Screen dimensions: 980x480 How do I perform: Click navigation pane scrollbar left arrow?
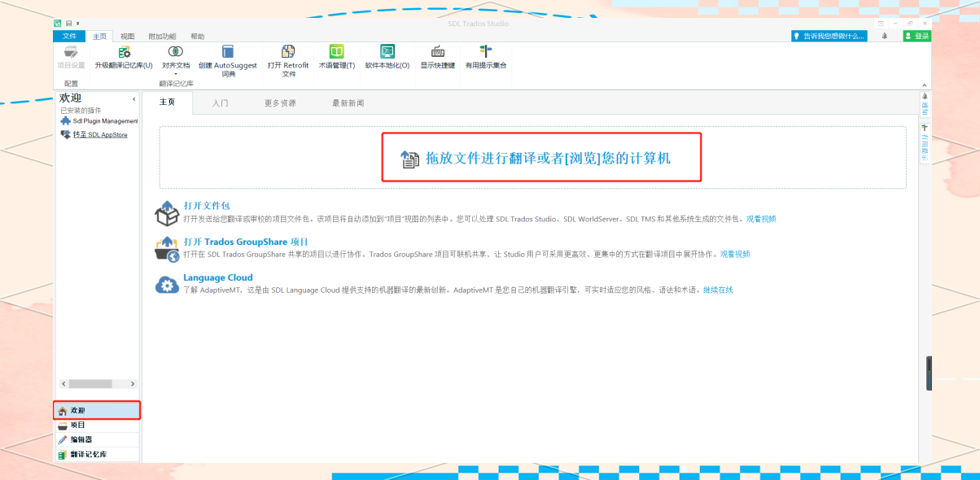tap(63, 383)
